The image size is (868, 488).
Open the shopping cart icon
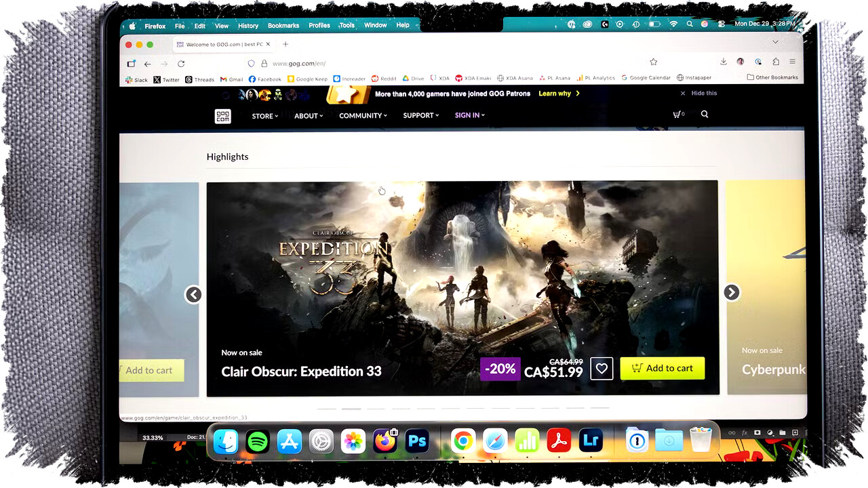(677, 114)
